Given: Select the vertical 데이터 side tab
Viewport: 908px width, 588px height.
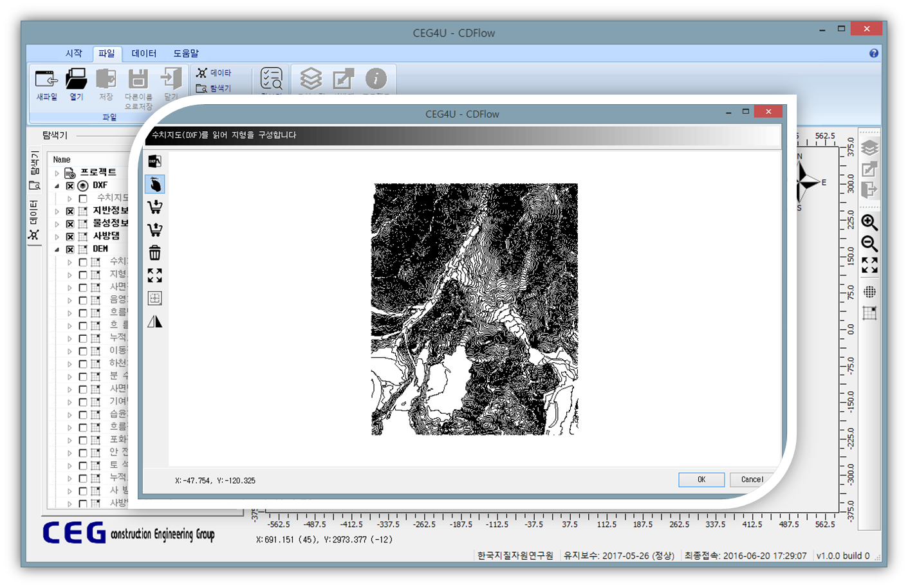Looking at the screenshot, I should pyautogui.click(x=35, y=220).
